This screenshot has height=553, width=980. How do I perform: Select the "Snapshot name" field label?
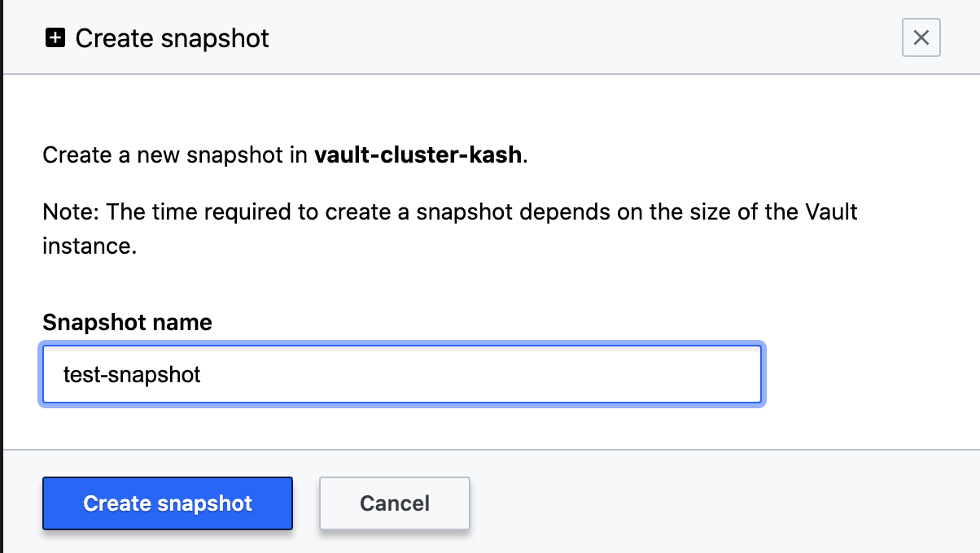[127, 322]
